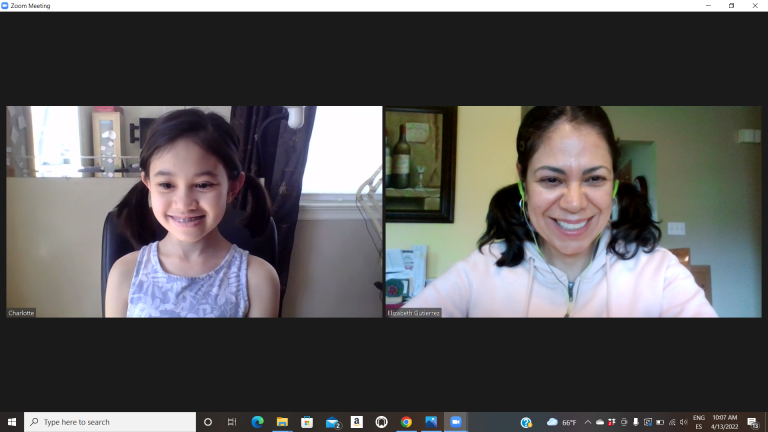Minimize the Zoom Meeting window

pyautogui.click(x=708, y=5)
